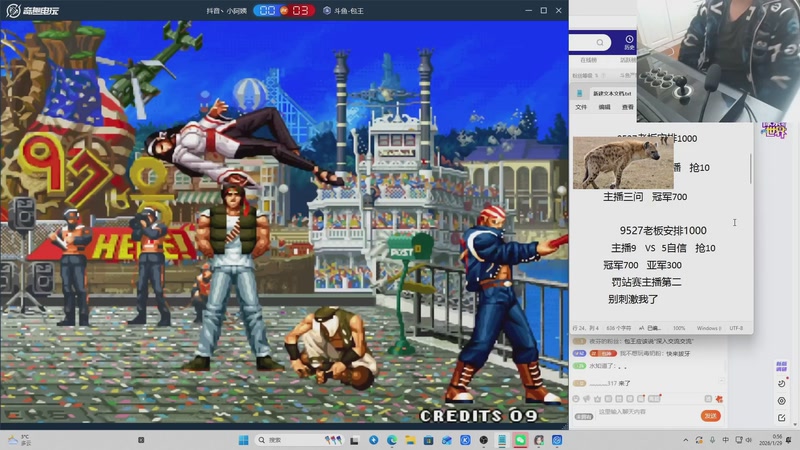Click the microphone icon in system tray
Screen dimensions: 800x450
(712, 440)
